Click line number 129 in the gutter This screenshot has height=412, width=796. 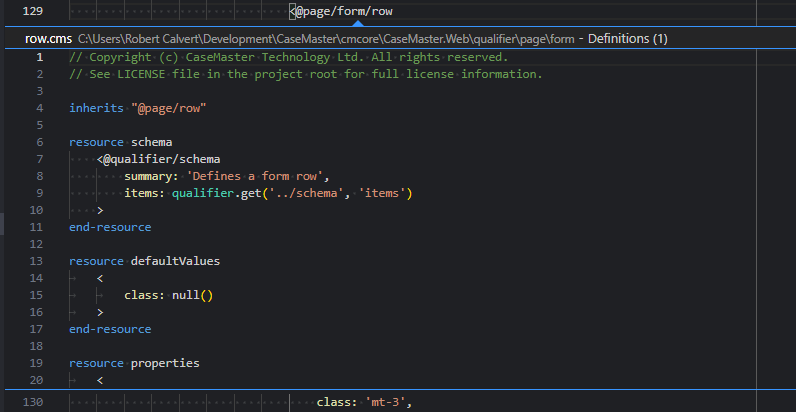click(x=33, y=11)
